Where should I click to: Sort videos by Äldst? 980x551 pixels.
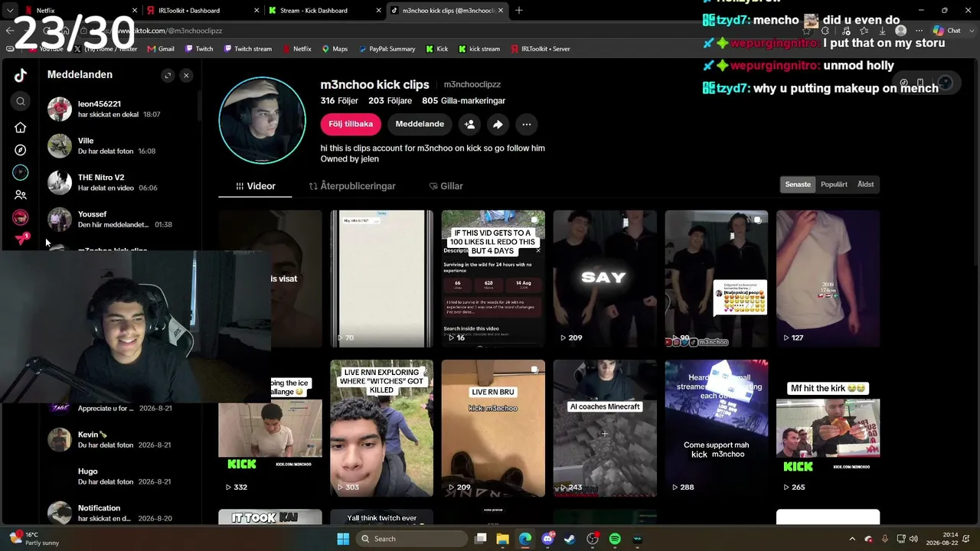point(865,184)
